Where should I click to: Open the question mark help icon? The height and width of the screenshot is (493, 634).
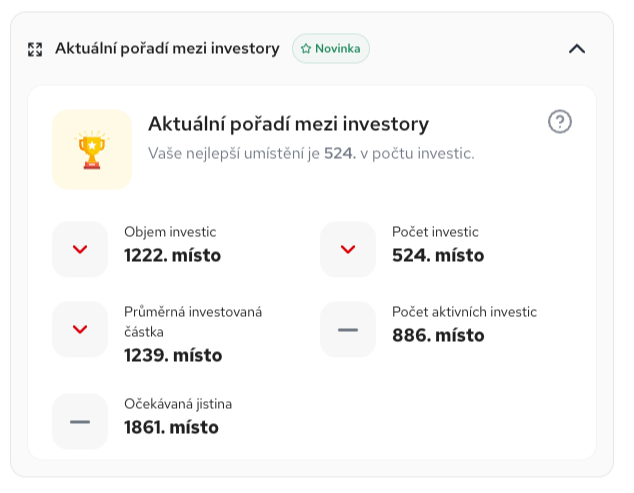pyautogui.click(x=560, y=121)
